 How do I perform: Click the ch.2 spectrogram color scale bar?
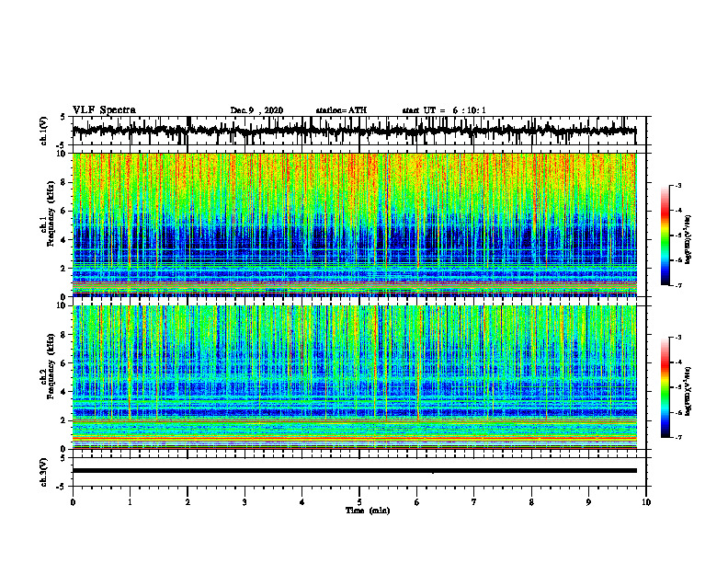pyautogui.click(x=665, y=387)
